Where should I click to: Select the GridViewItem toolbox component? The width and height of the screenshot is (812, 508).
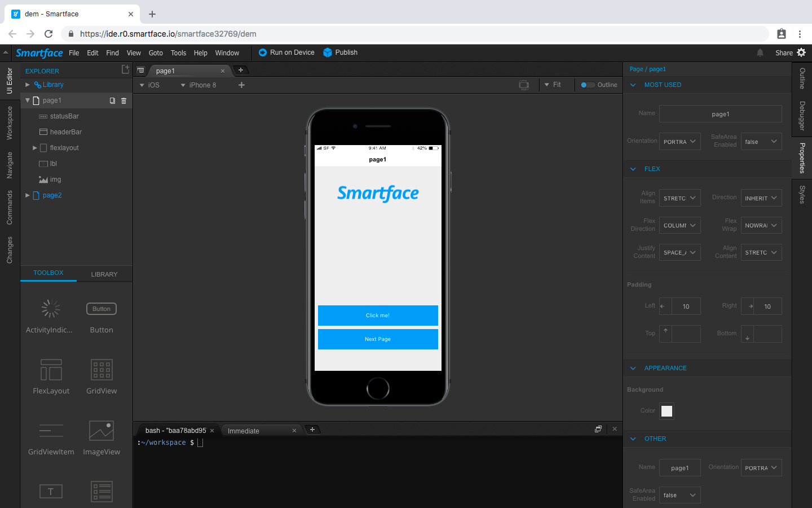pyautogui.click(x=51, y=437)
